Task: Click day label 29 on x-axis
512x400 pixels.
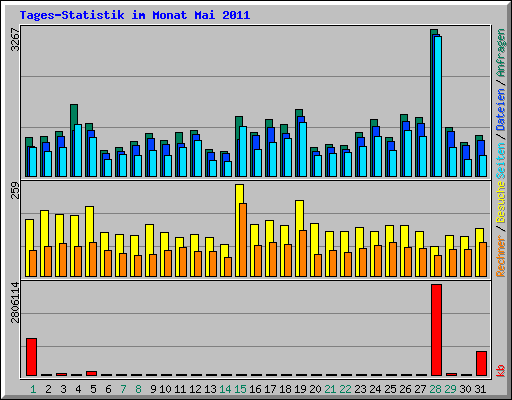Action: click(x=450, y=389)
